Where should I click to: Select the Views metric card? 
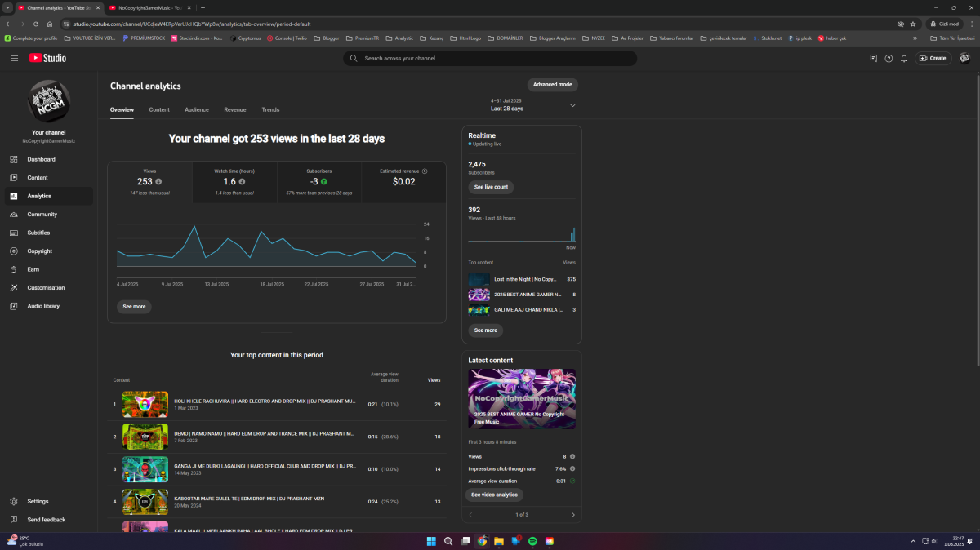coord(149,182)
